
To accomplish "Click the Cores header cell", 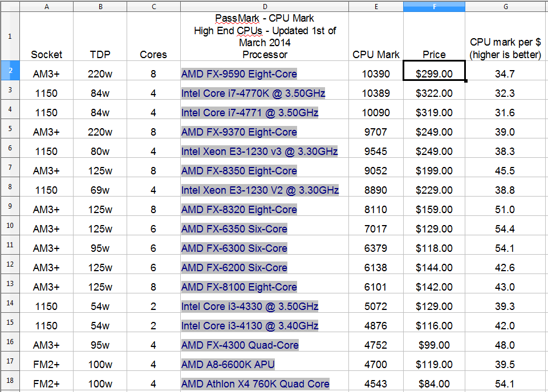I will (154, 36).
